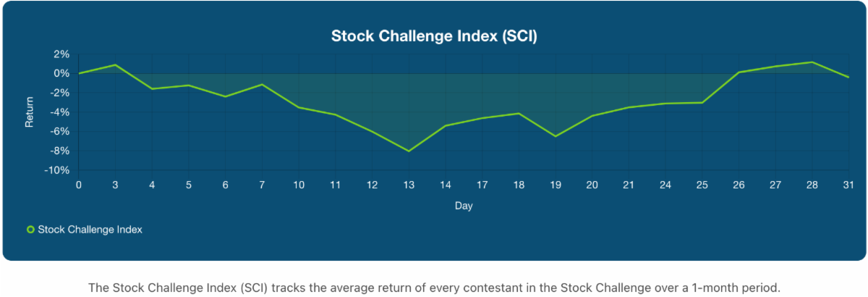This screenshot has height=297, width=868.
Task: Click the "Return" y-axis title
Action: (30, 112)
